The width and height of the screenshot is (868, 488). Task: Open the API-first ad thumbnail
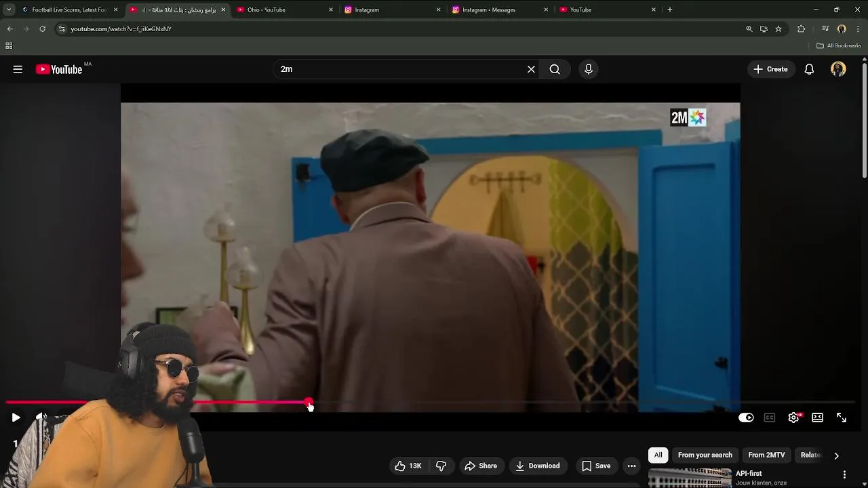point(690,478)
